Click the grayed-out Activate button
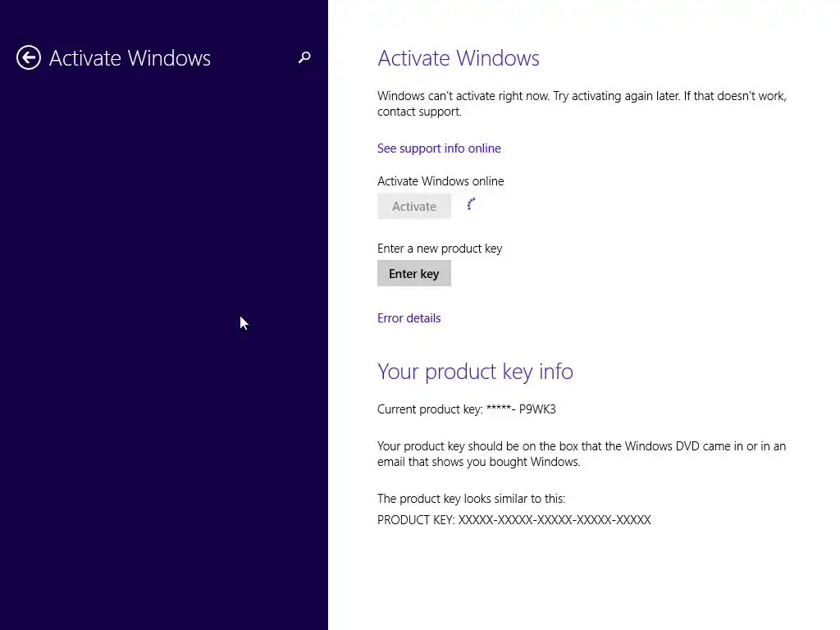 point(414,206)
